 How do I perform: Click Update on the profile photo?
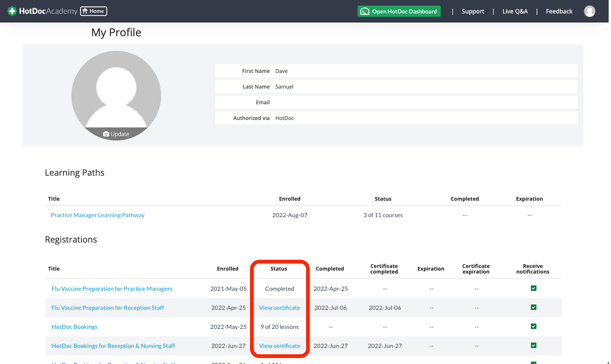[116, 134]
